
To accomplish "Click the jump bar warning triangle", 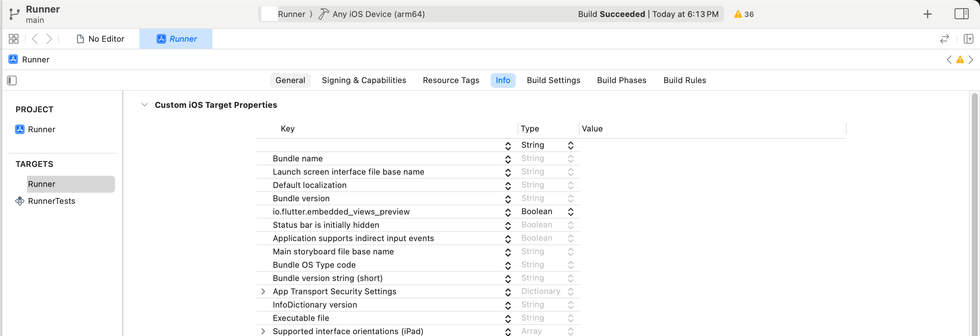I will coord(960,59).
